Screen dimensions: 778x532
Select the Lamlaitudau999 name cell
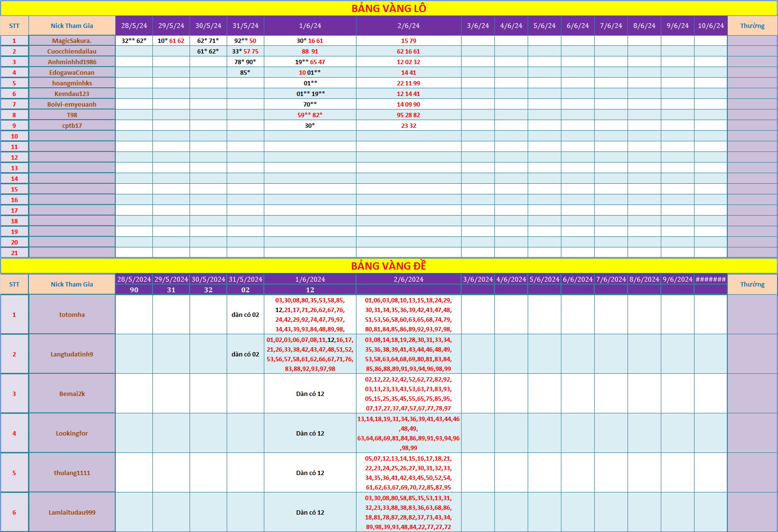click(x=72, y=512)
